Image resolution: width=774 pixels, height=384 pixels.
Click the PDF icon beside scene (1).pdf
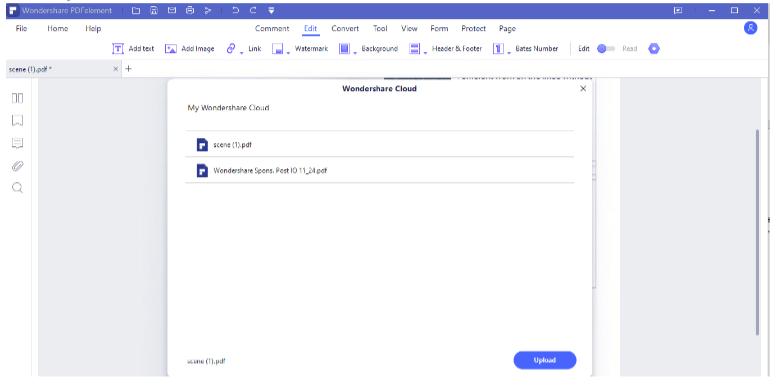(x=202, y=145)
